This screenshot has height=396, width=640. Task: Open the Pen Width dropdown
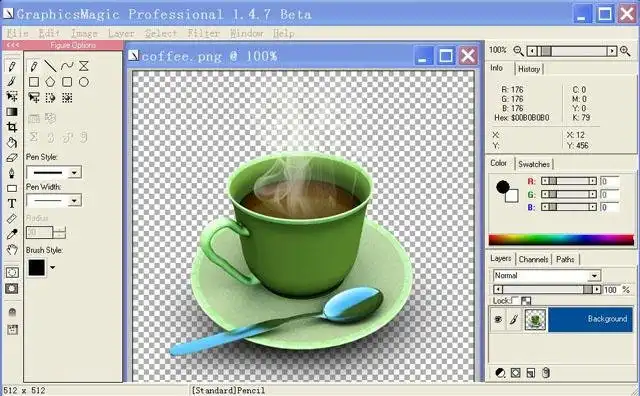pyautogui.click(x=74, y=200)
